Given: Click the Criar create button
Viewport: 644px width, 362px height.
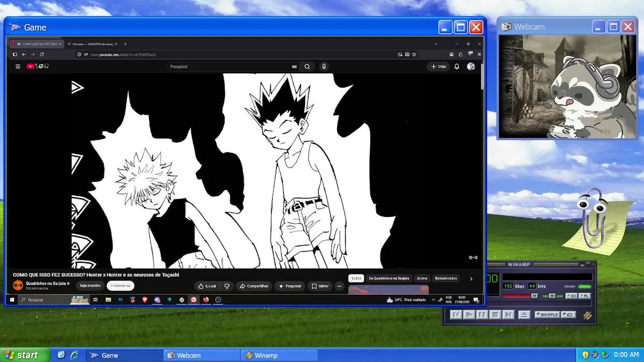Looking at the screenshot, I should coord(439,66).
